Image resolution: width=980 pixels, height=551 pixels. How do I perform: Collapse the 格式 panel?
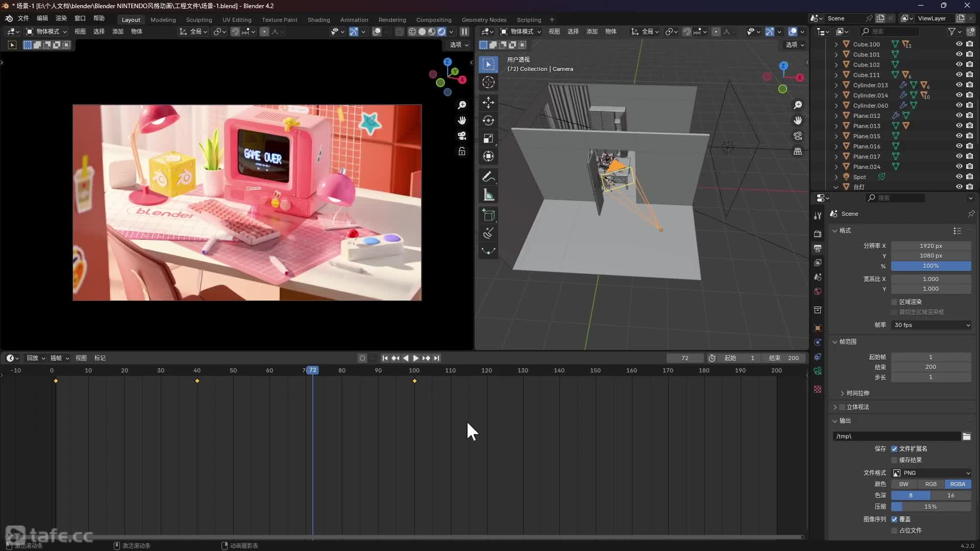coord(836,231)
